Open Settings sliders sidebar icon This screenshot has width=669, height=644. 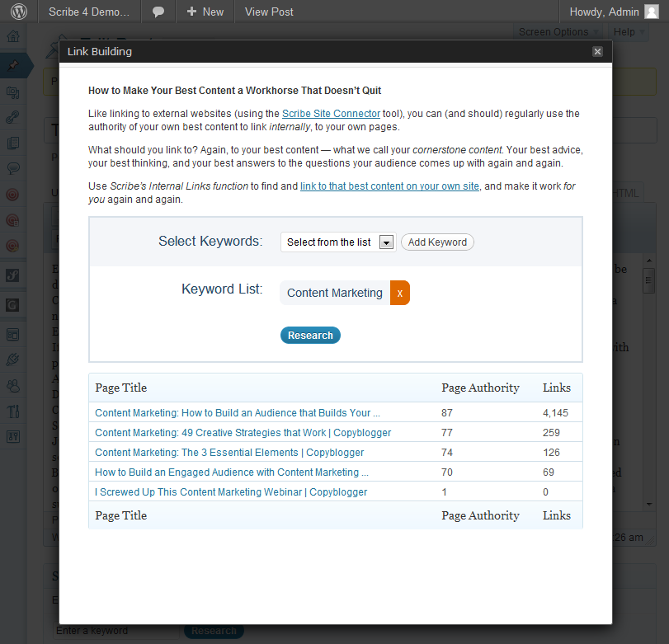(13, 436)
